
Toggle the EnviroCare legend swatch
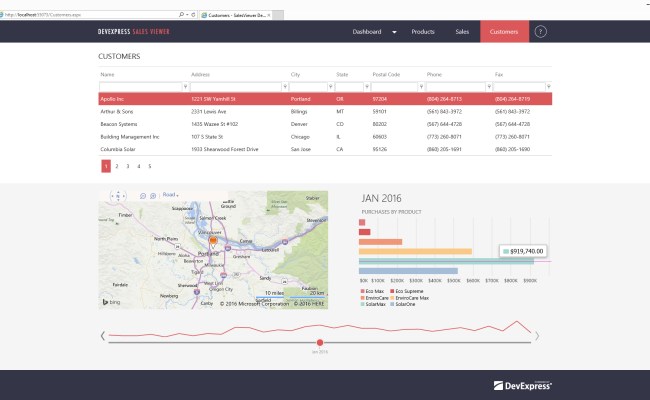tap(363, 298)
